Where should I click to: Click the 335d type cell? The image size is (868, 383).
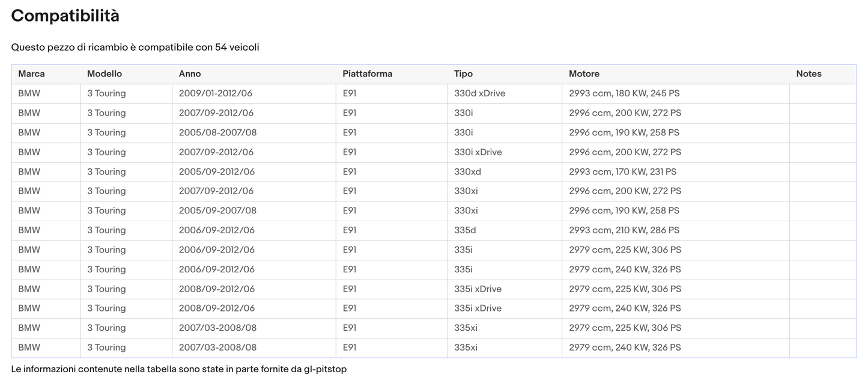point(466,230)
